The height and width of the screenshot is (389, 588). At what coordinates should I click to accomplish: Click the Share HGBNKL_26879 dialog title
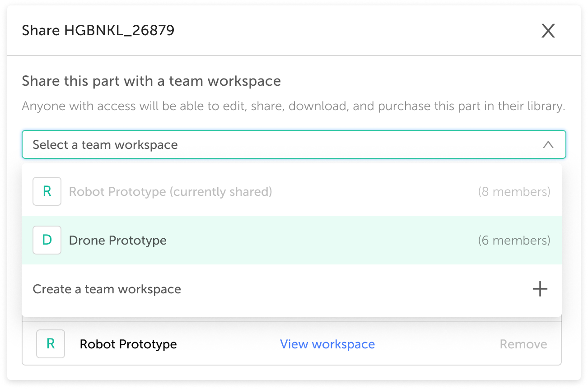[98, 31]
